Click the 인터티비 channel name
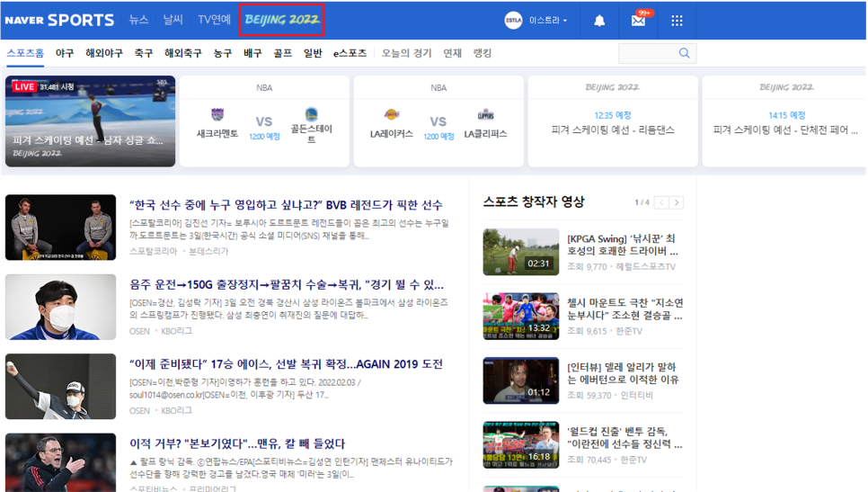 click(636, 396)
